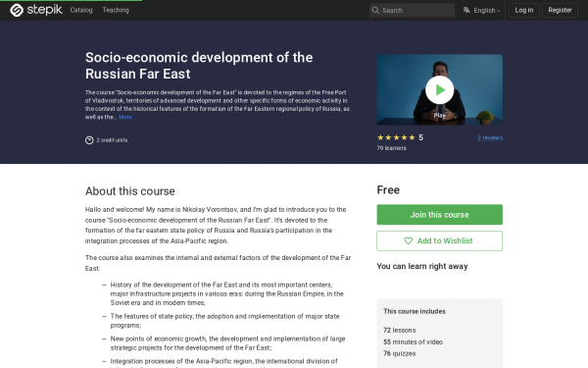588x368 pixels.
Task: Click Add to Wishlist button
Action: click(439, 240)
